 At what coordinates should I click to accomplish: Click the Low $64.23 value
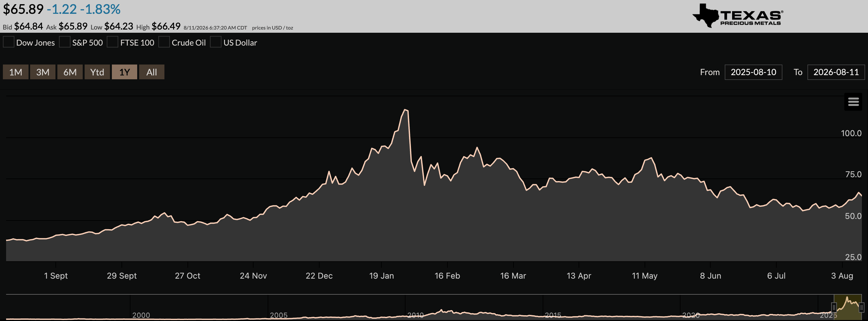click(x=119, y=26)
